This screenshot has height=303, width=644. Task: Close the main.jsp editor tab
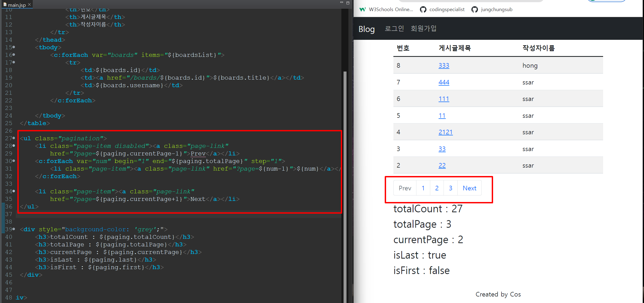click(x=30, y=5)
